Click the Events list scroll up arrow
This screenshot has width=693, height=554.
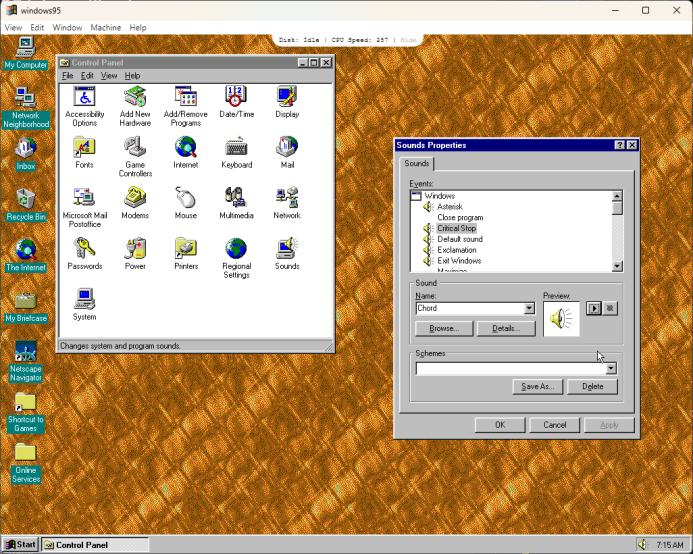[617, 196]
